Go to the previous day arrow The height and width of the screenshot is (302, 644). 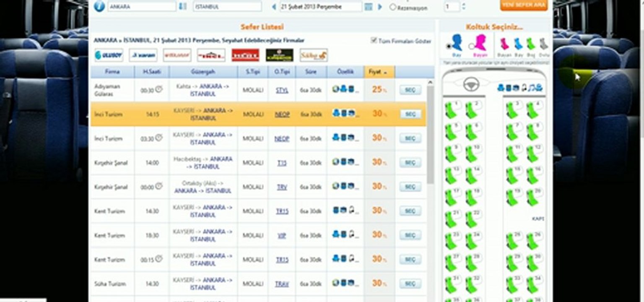[274, 7]
